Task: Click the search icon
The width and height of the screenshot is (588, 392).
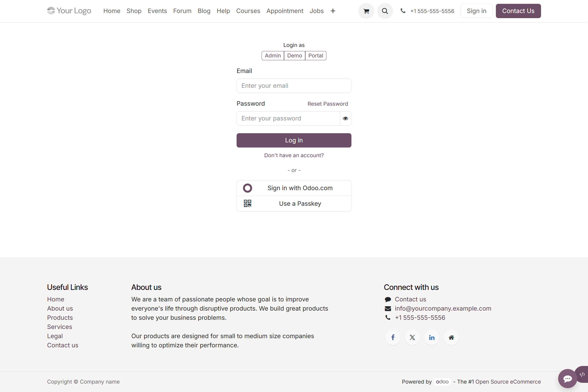Action: click(x=385, y=11)
